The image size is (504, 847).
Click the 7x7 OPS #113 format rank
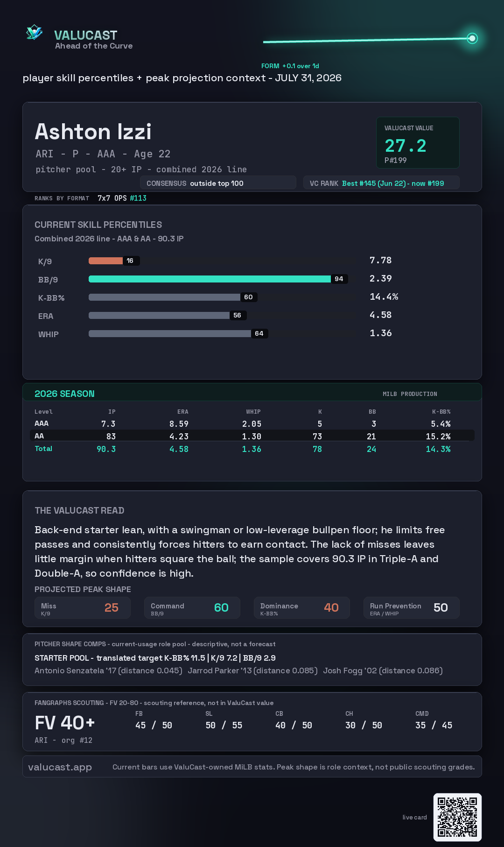pyautogui.click(x=122, y=198)
